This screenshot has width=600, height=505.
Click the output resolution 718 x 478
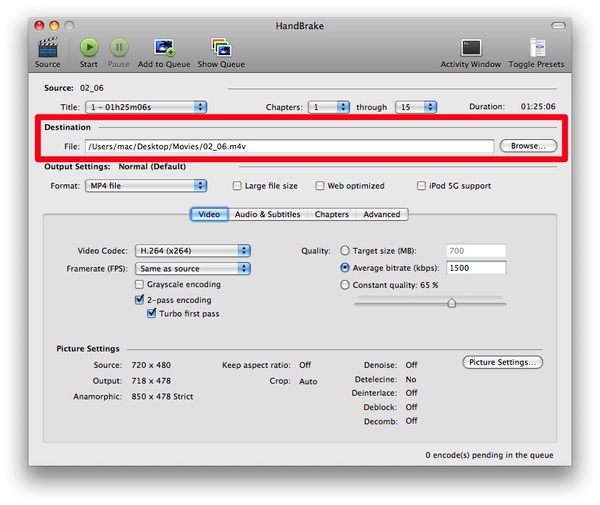151,381
